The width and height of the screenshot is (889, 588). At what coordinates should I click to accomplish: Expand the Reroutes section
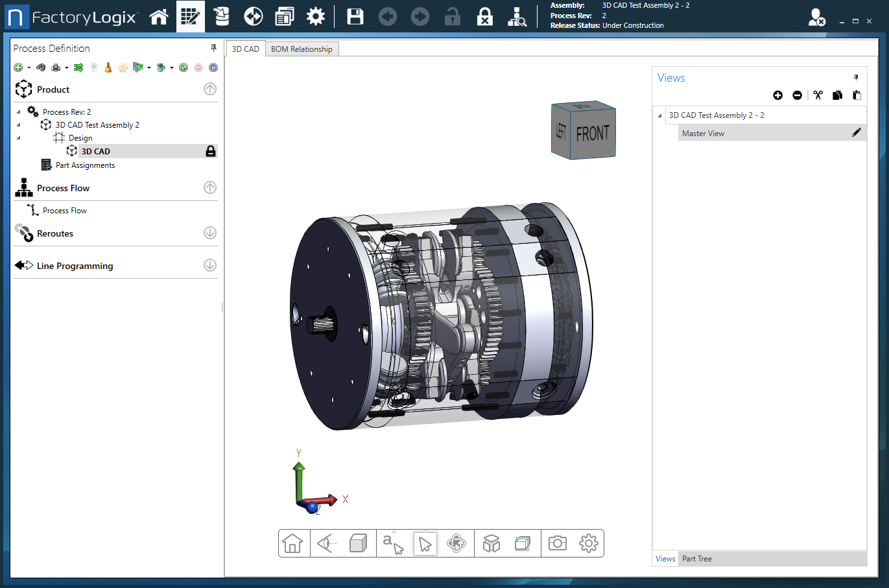[x=210, y=233]
